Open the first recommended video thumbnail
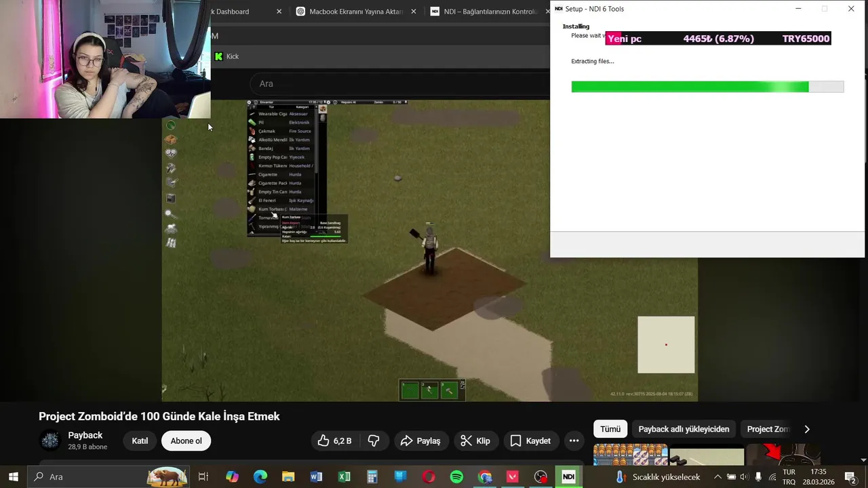This screenshot has height=488, width=868. tap(631, 455)
